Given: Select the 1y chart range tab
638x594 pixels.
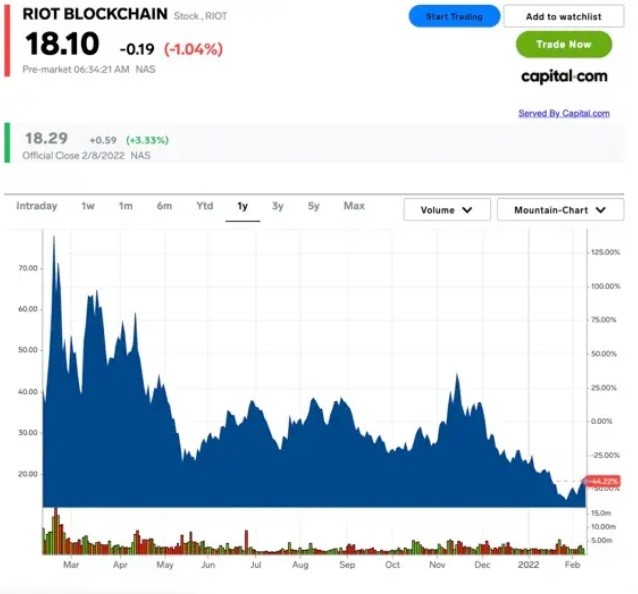Looking at the screenshot, I should pyautogui.click(x=242, y=206).
